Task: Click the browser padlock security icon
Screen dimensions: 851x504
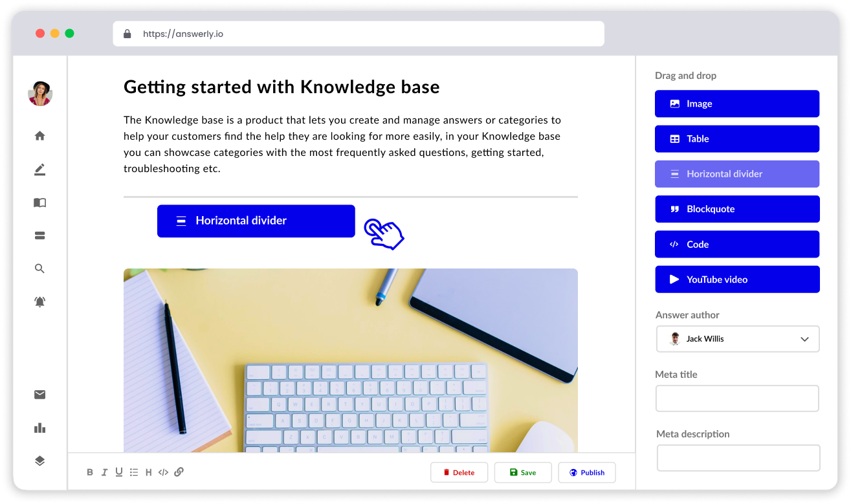Action: (127, 34)
